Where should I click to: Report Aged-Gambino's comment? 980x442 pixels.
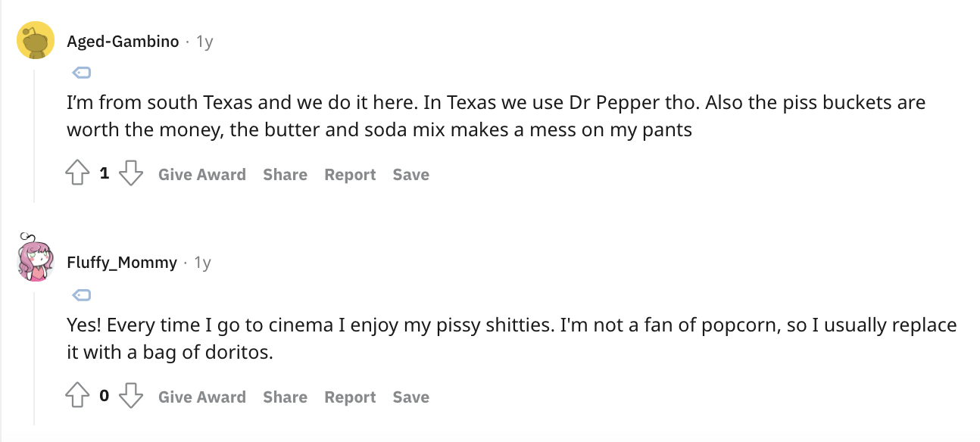tap(350, 175)
